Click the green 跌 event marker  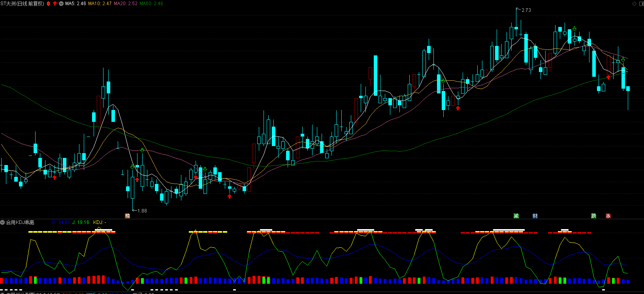(x=593, y=216)
